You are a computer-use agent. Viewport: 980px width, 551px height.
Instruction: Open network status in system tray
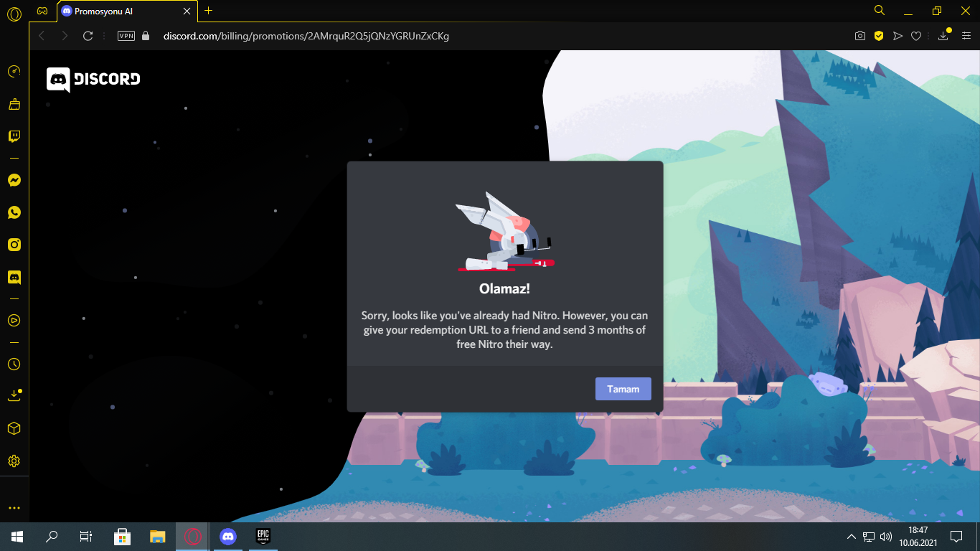pos(869,536)
